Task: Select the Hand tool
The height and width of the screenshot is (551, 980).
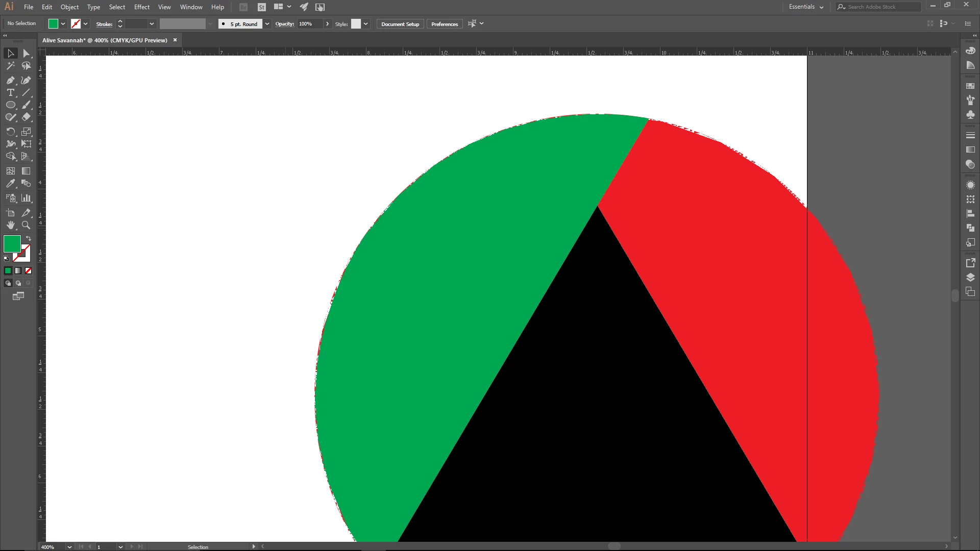Action: [x=10, y=225]
